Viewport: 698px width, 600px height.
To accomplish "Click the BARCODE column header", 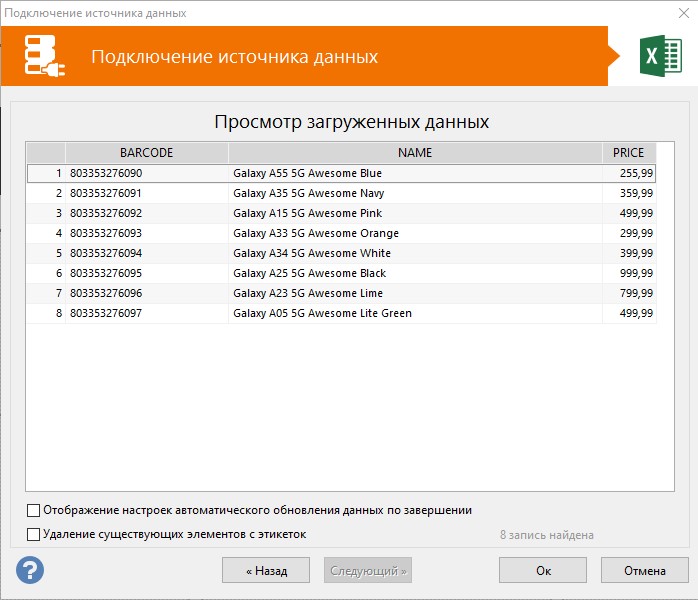I will [x=146, y=153].
